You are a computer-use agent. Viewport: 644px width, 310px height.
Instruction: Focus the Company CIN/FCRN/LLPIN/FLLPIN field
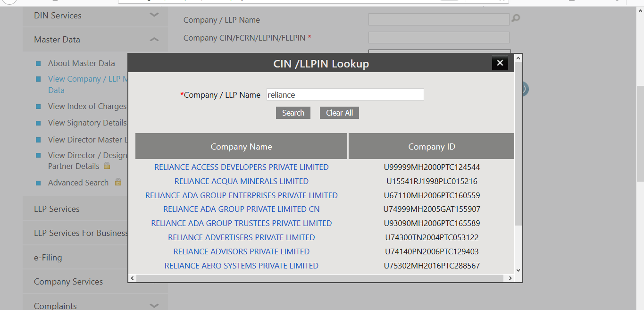pos(439,37)
